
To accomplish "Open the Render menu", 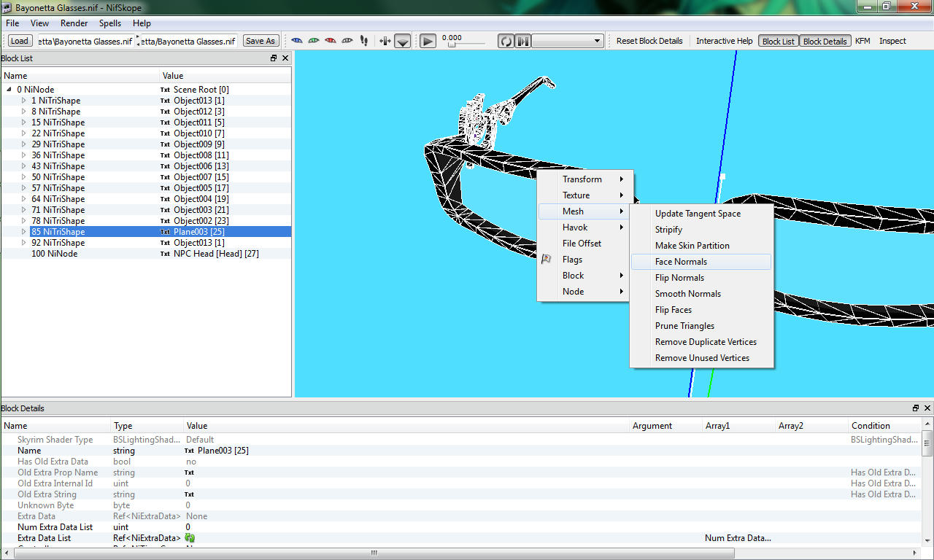I will pyautogui.click(x=74, y=23).
